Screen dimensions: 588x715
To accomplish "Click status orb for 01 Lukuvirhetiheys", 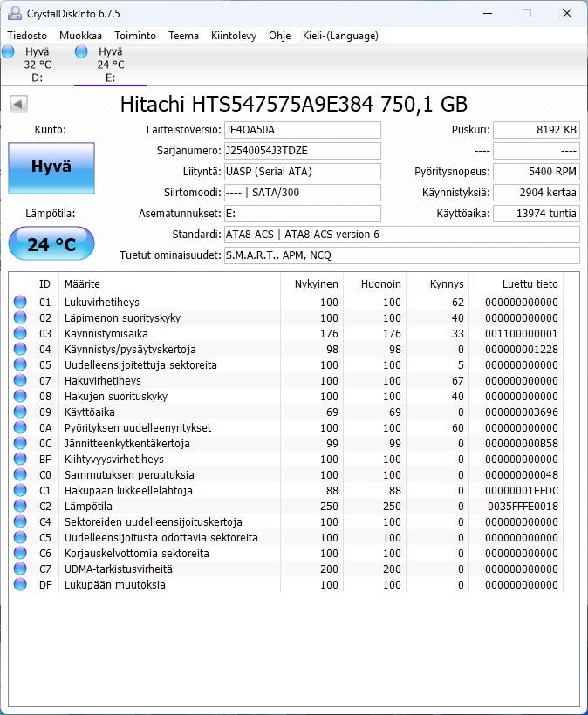I will point(20,302).
